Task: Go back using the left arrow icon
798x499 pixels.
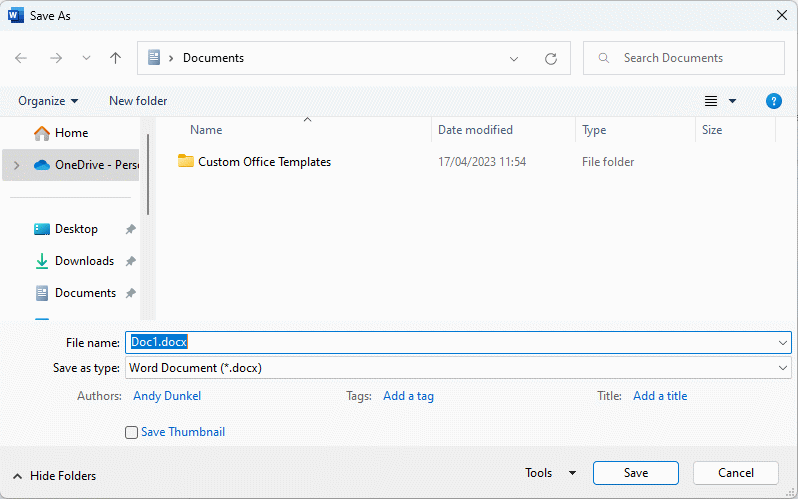Action: tap(21, 58)
